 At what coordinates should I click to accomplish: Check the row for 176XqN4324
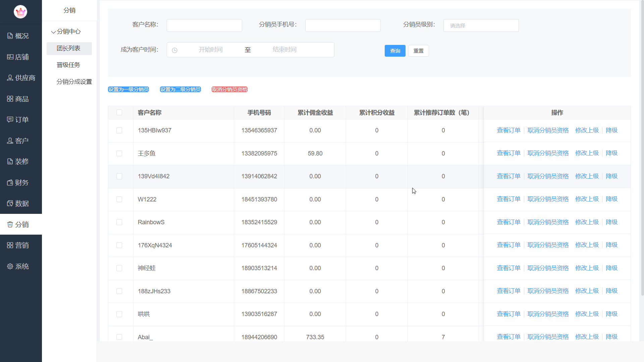click(x=119, y=245)
